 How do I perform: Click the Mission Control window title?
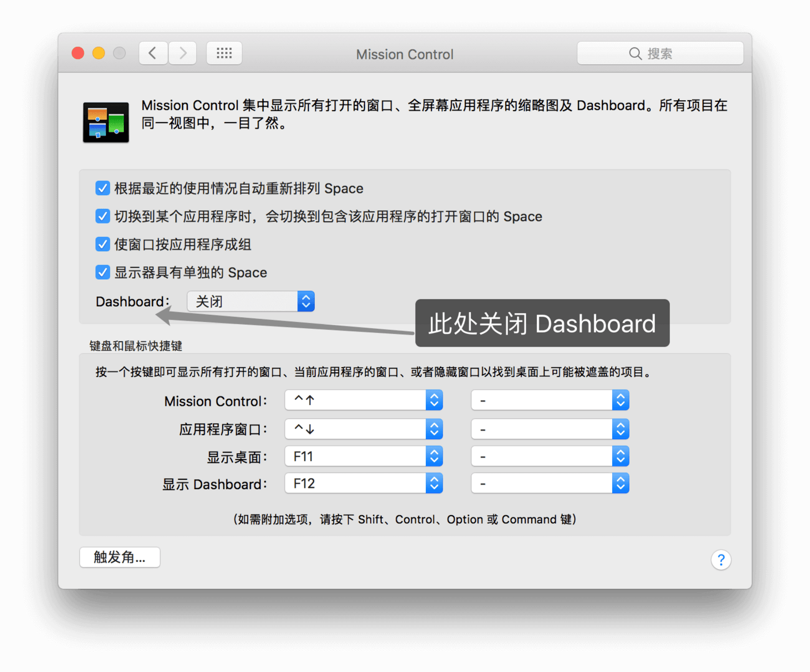[x=405, y=54]
